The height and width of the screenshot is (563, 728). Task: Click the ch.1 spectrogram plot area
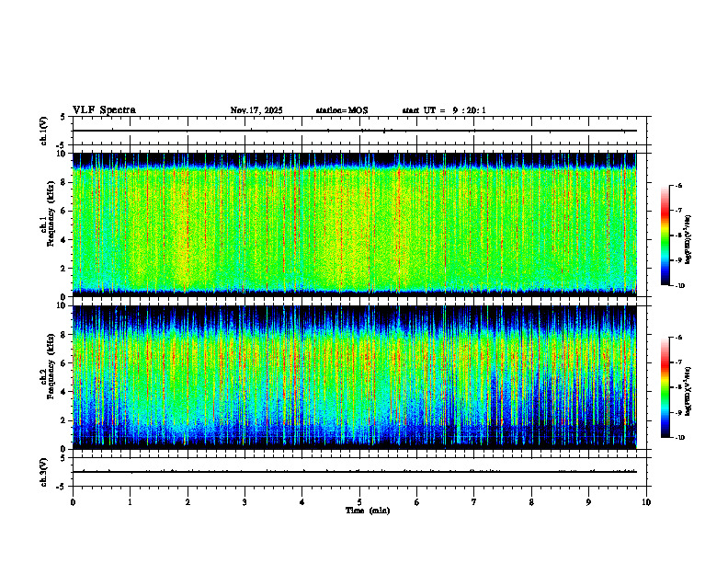(355, 224)
